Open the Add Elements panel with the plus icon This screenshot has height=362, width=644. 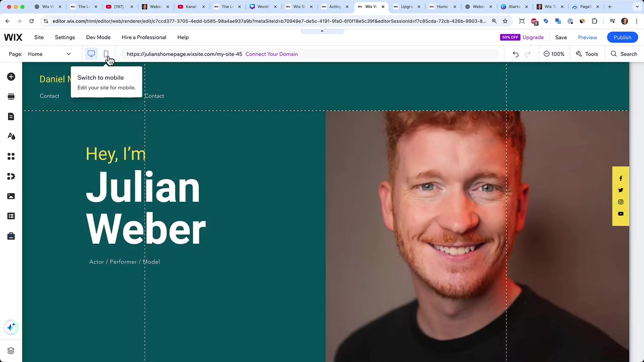tap(11, 76)
